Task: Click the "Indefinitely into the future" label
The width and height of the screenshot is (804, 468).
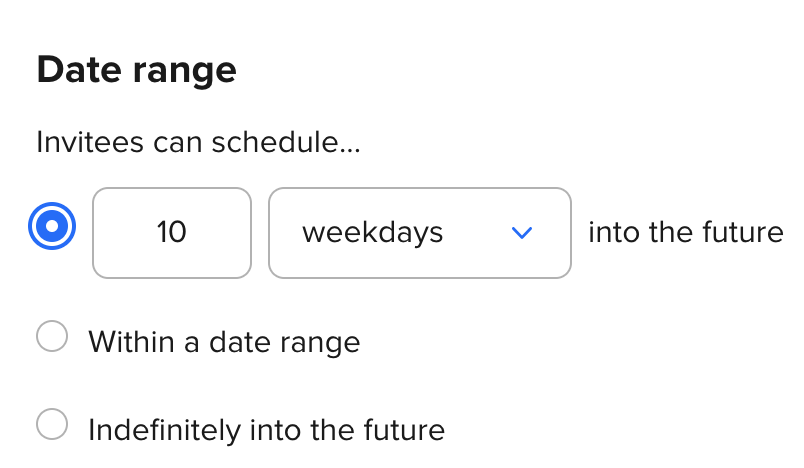Action: point(266,430)
